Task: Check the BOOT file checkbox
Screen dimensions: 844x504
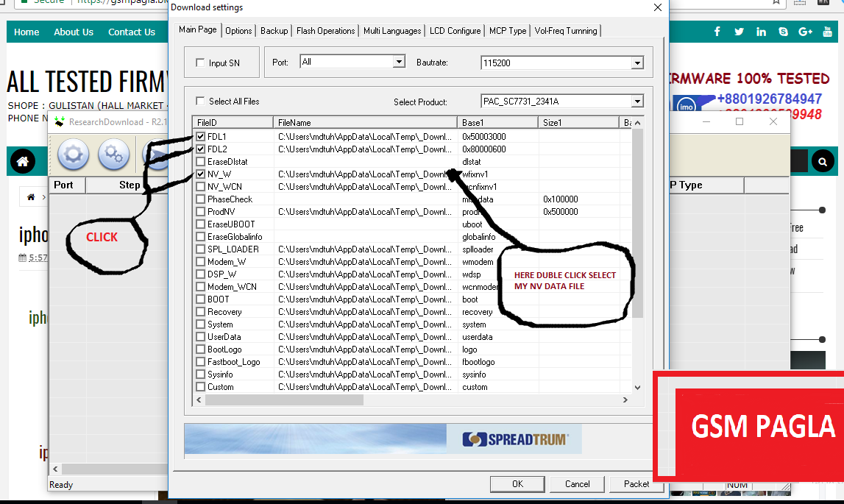Action: [201, 299]
